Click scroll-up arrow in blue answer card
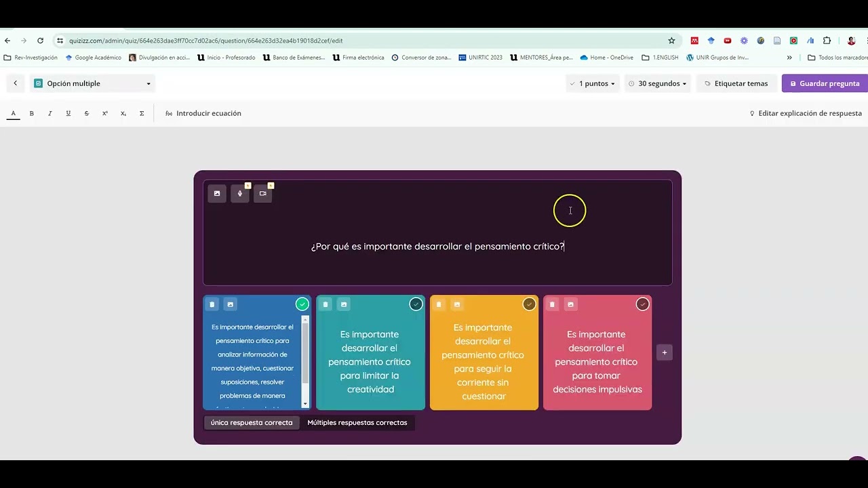Image resolution: width=868 pixels, height=488 pixels. (305, 320)
